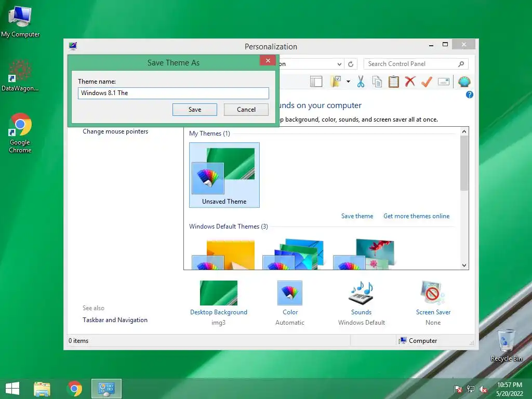Click the Color link text

(x=290, y=312)
